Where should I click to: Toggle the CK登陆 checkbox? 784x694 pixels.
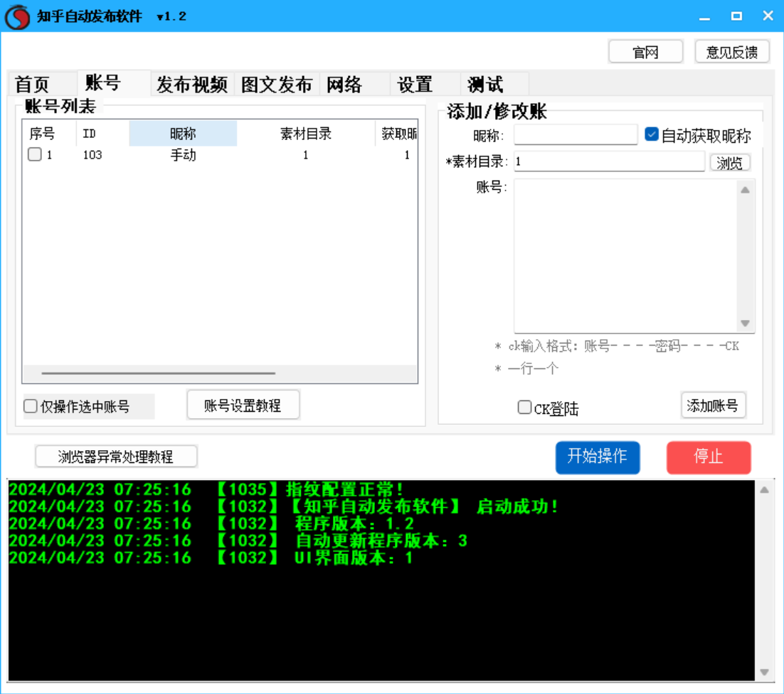pos(524,407)
